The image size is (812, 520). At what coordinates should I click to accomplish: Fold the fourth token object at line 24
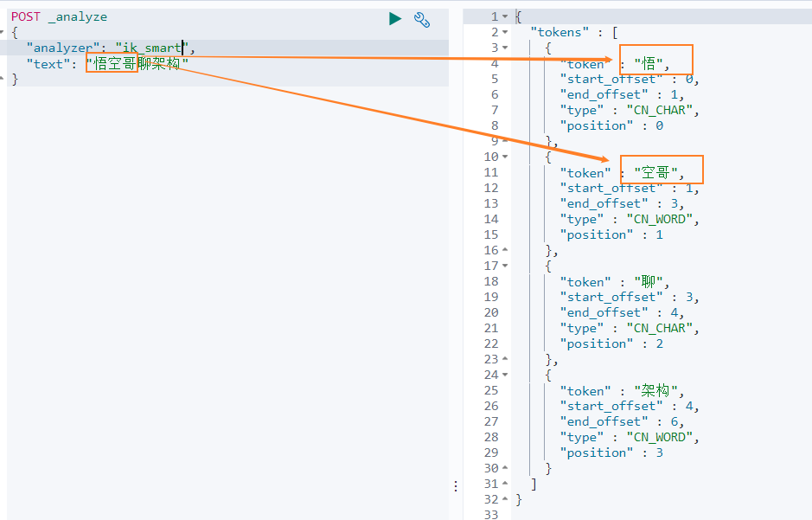click(x=505, y=376)
